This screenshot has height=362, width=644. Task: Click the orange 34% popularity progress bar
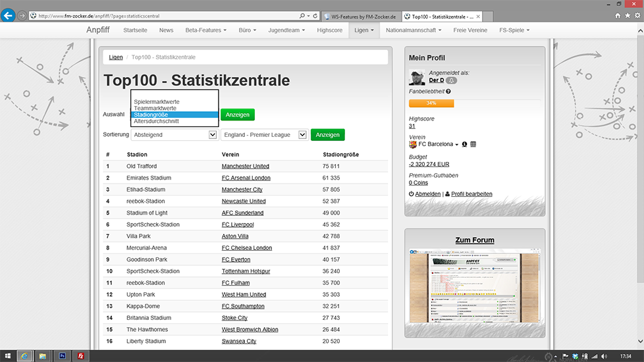coord(431,103)
